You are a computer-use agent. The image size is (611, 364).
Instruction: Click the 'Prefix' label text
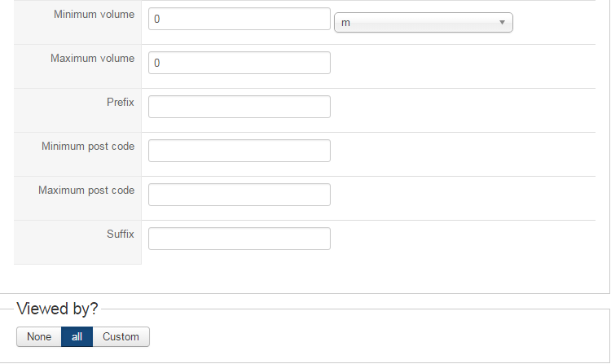(x=120, y=103)
